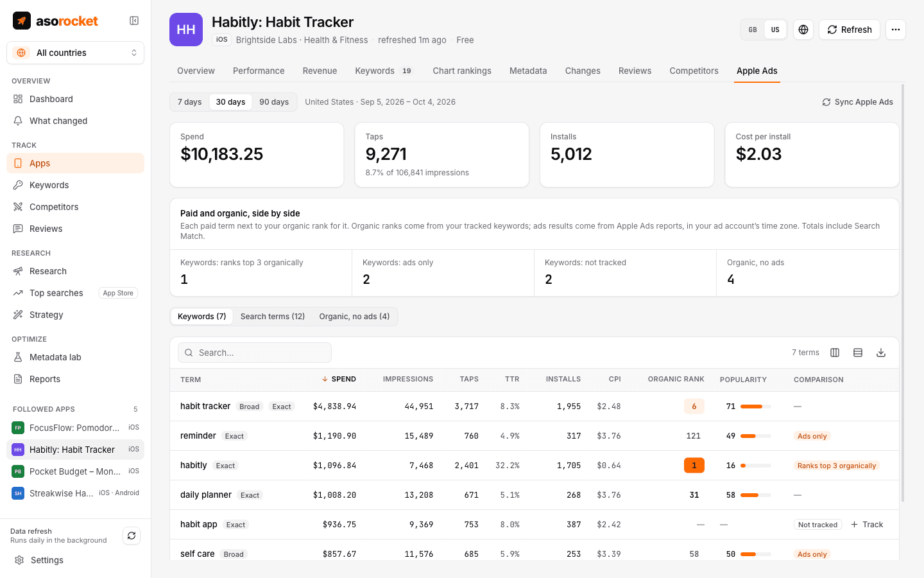This screenshot has width=924, height=578.
Task: Click the Organic, no ads card
Action: pyautogui.click(x=807, y=273)
